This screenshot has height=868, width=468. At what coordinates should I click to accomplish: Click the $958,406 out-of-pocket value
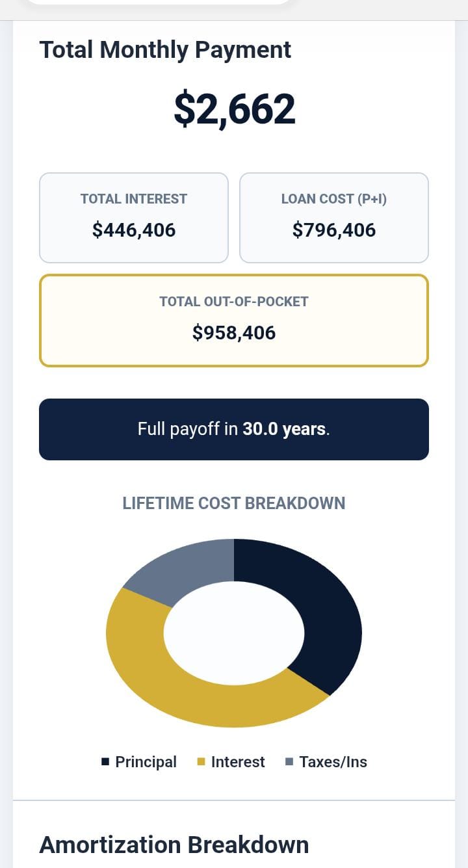tap(234, 333)
